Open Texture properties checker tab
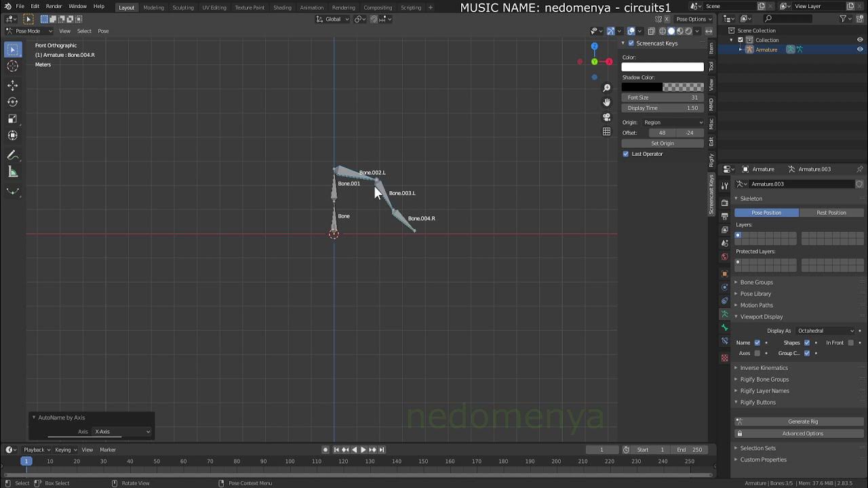868x488 pixels. 724,357
